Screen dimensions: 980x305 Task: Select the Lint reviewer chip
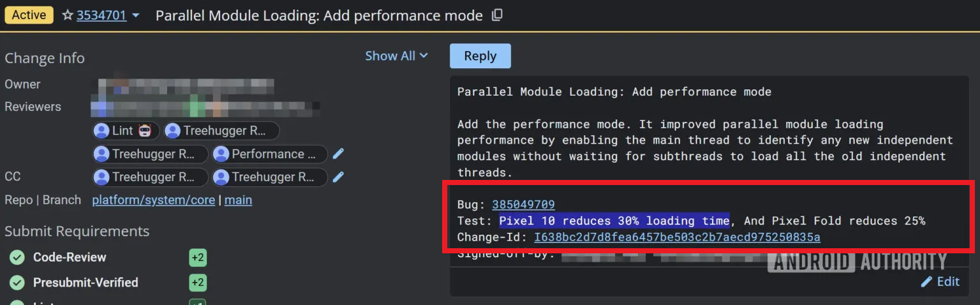pyautogui.click(x=124, y=131)
